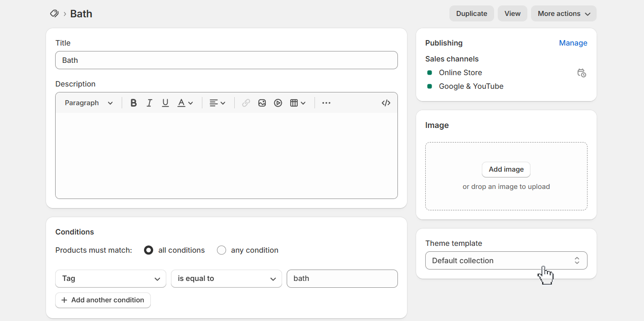
Task: Open the text color picker
Action: (x=185, y=102)
